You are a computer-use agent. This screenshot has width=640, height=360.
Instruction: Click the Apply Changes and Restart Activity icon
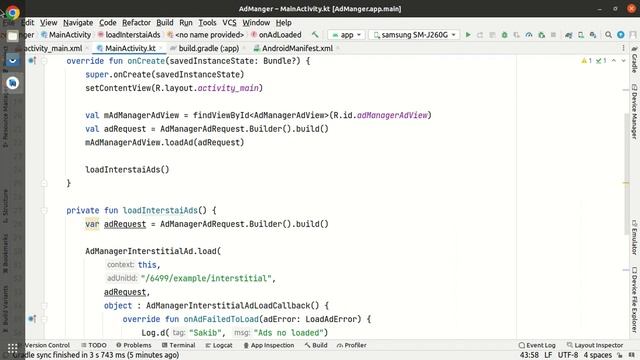pos(480,35)
